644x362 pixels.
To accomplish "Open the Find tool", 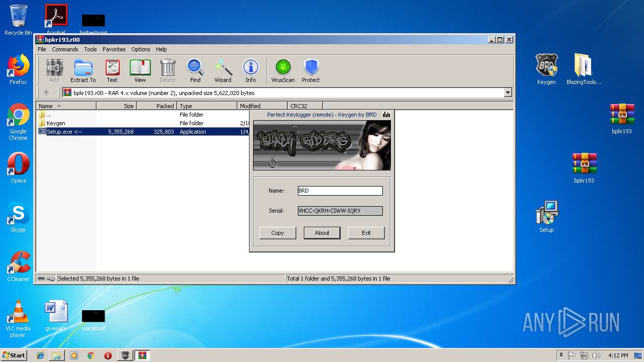I will [195, 71].
